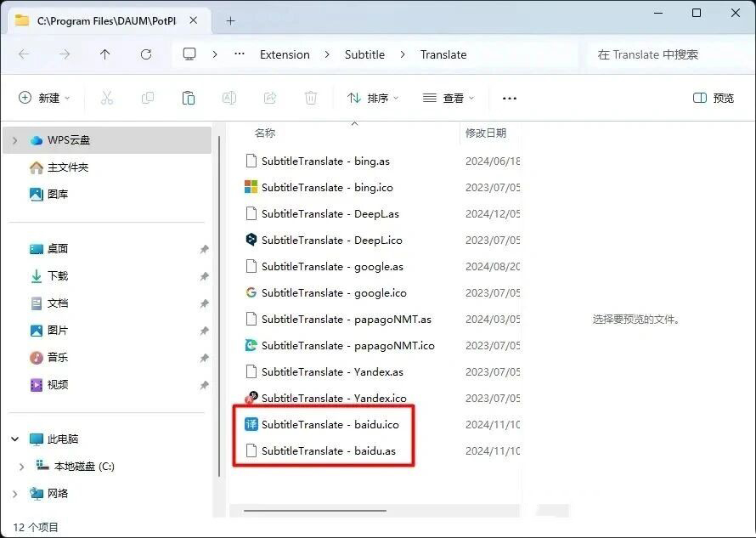Viewport: 756px width, 538px height.
Task: Toggle the 预览 preview pane
Action: click(x=714, y=98)
